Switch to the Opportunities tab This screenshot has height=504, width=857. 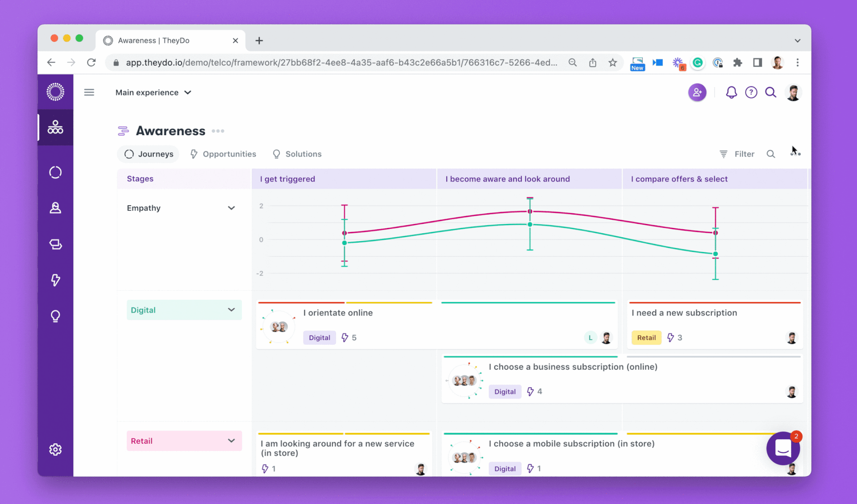[223, 154]
